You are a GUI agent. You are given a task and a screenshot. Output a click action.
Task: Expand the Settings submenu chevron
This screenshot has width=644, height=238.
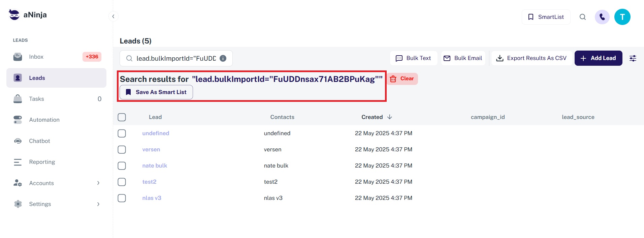pos(98,204)
